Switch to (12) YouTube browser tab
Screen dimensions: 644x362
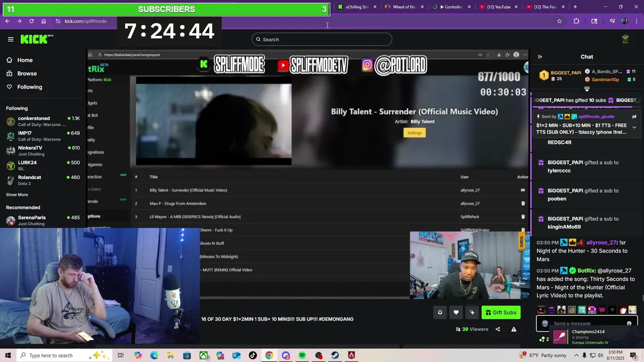pos(499,7)
